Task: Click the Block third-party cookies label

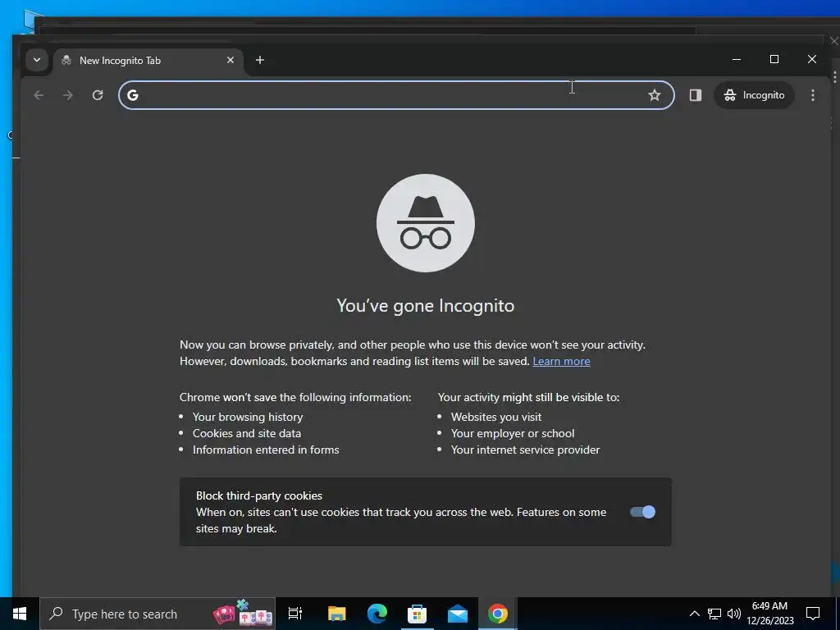Action: coord(259,496)
